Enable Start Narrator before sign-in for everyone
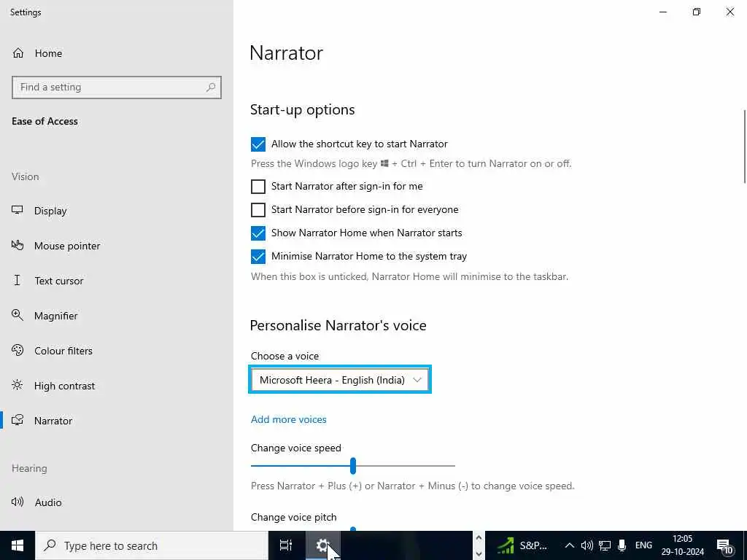 pos(258,209)
